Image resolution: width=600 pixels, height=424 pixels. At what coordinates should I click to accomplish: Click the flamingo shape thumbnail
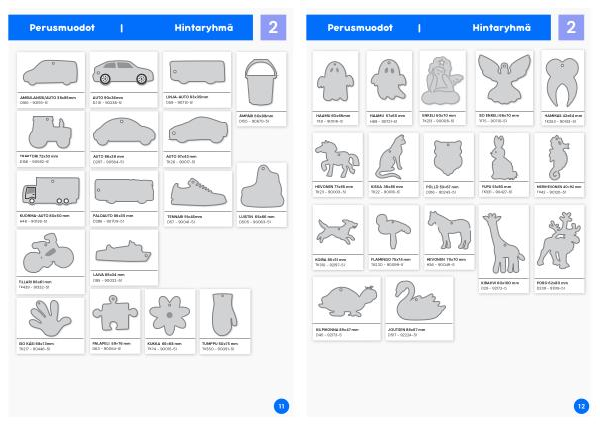tap(393, 231)
